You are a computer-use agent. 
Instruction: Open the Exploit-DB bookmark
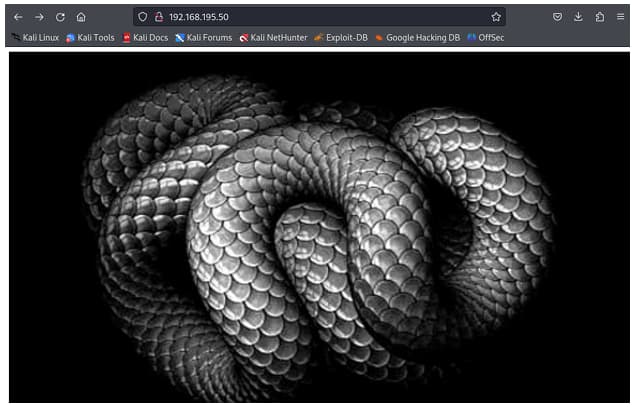tap(341, 38)
